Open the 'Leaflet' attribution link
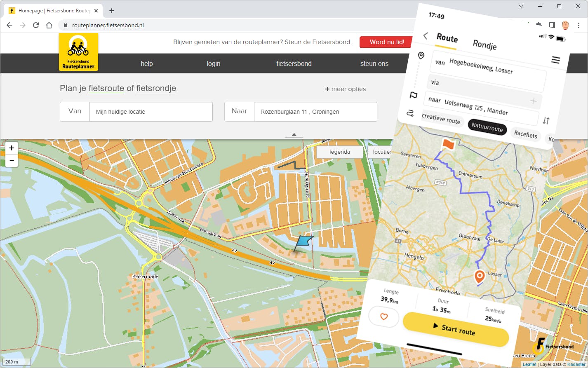 [x=529, y=364]
